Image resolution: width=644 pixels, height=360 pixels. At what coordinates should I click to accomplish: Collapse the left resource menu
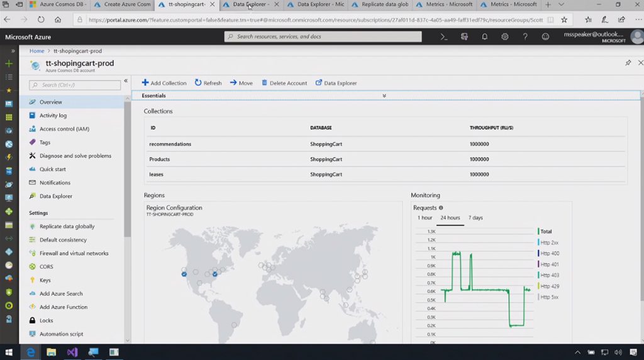coord(126,81)
